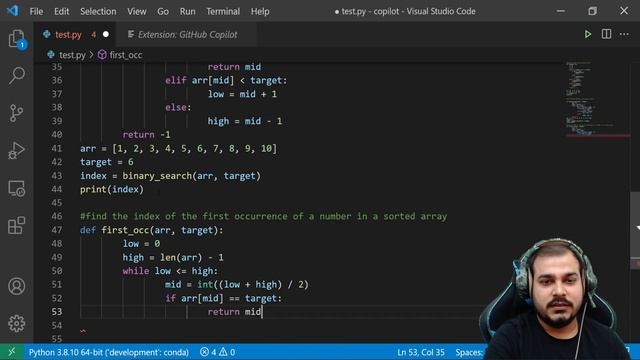Viewport: 640px width, 360px height.
Task: Open the Edit menu
Action: (x=62, y=11)
